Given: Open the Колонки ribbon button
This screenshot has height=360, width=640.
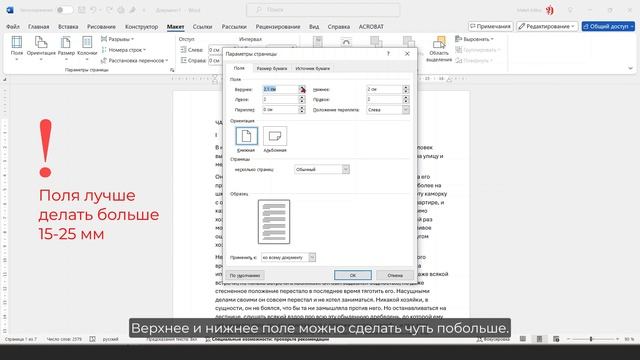Looking at the screenshot, I should 87,48.
